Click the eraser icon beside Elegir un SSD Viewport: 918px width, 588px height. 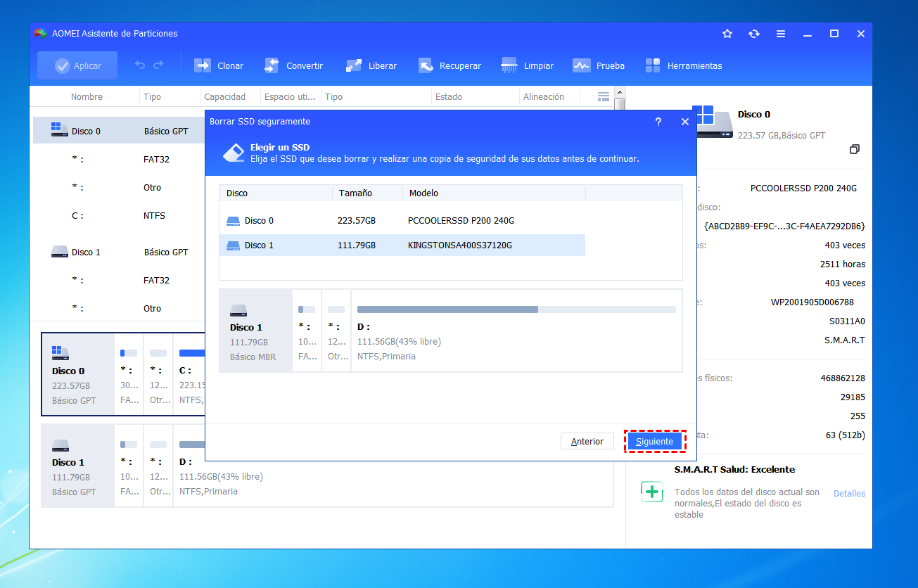click(x=234, y=153)
